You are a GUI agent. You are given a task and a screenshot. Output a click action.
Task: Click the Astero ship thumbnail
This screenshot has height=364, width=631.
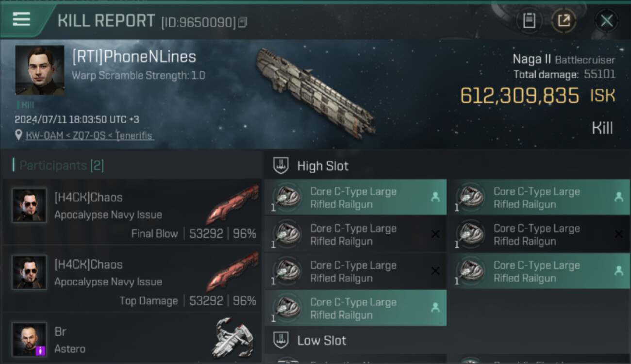(233, 337)
